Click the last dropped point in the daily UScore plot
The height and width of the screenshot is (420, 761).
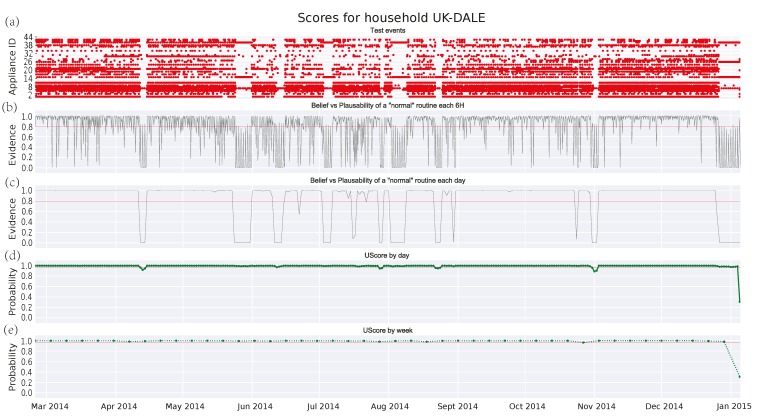pyautogui.click(x=739, y=301)
